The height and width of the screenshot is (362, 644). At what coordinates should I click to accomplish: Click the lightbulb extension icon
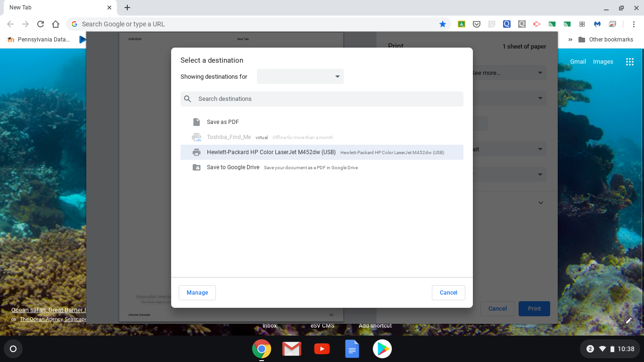click(x=492, y=24)
